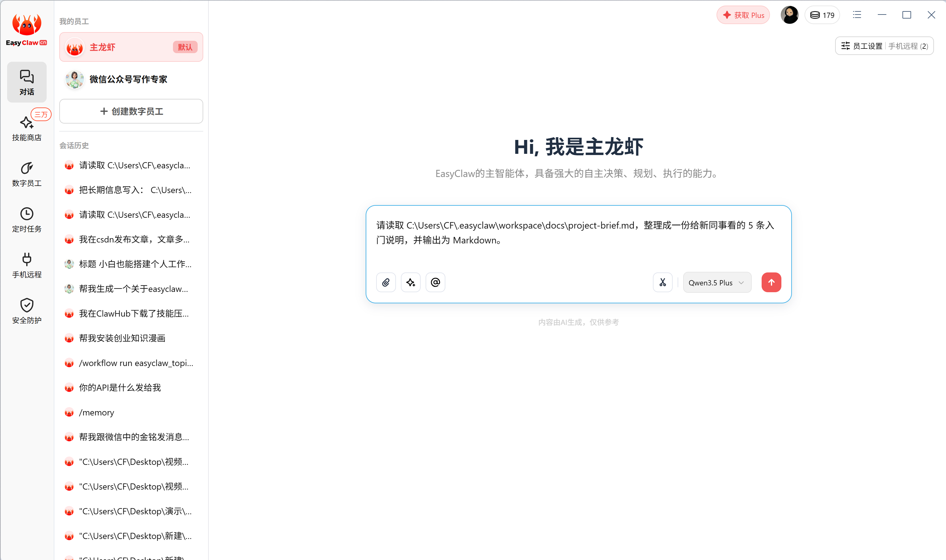Minimize the EasyClaw window
946x560 pixels.
[x=882, y=15]
